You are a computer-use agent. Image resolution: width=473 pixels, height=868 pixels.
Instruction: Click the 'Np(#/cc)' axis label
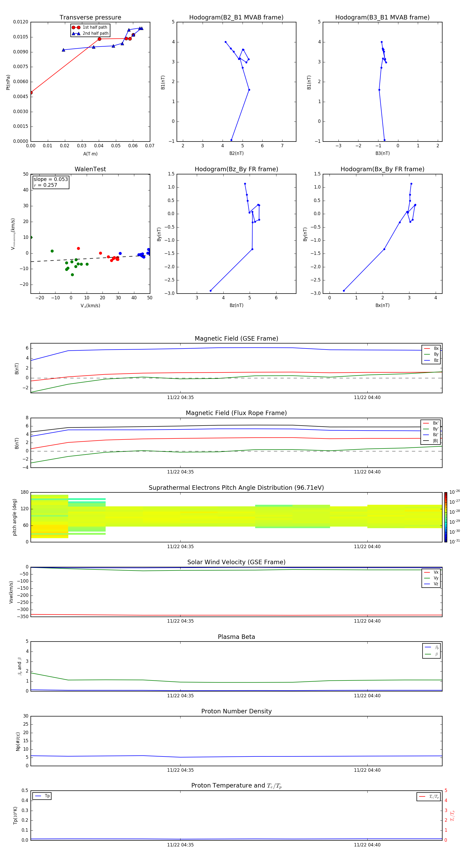point(18,741)
